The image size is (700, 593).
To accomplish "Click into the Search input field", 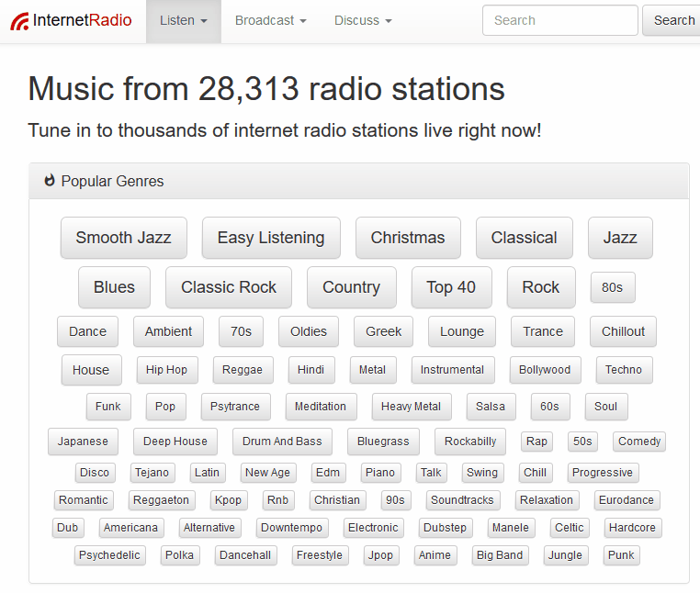I will tap(559, 20).
